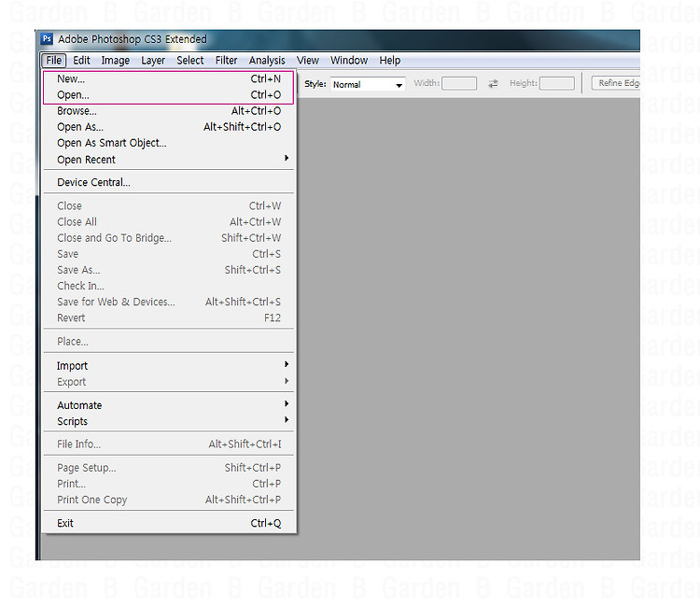The image size is (700, 606).
Task: Open the Select menu
Action: 190,61
